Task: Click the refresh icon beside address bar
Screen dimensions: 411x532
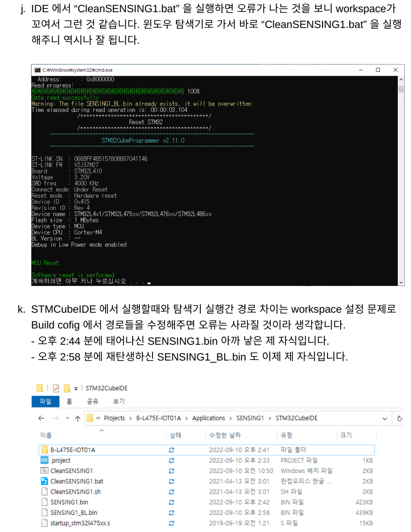Action: tap(399, 418)
